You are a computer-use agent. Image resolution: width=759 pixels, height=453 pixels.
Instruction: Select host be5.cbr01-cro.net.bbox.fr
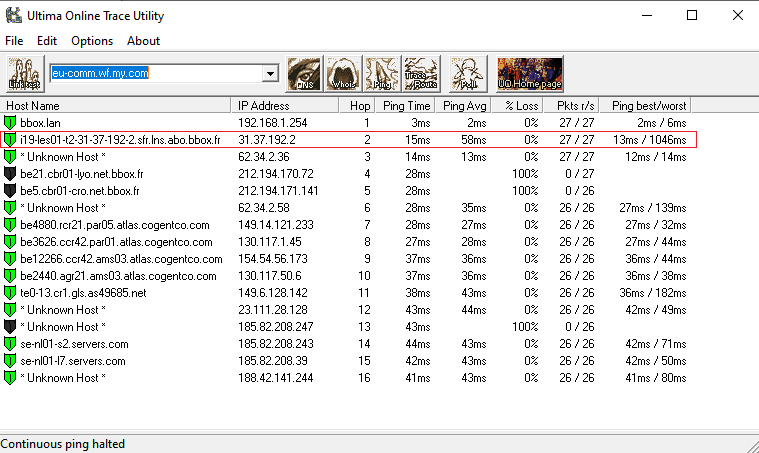coord(80,191)
